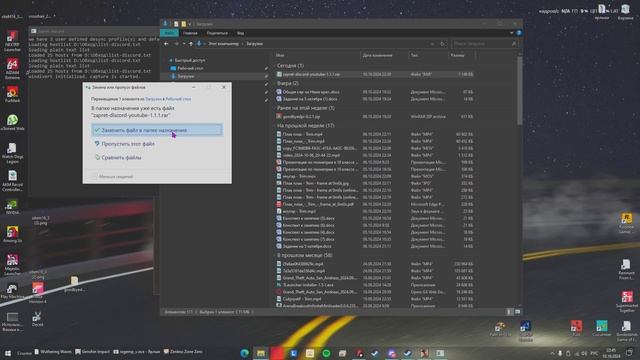This screenshot has height=360, width=640.
Task: Go forward with Explorer's forward arrow
Action: [176, 44]
